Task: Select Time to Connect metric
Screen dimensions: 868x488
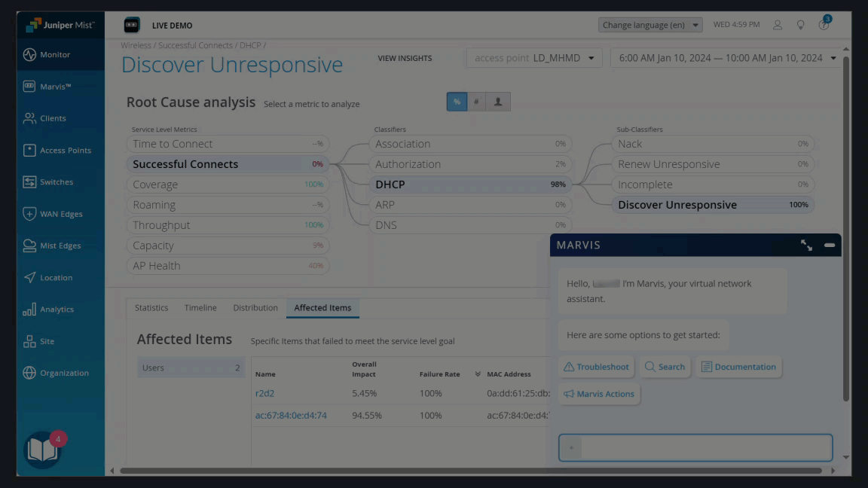Action: (228, 144)
